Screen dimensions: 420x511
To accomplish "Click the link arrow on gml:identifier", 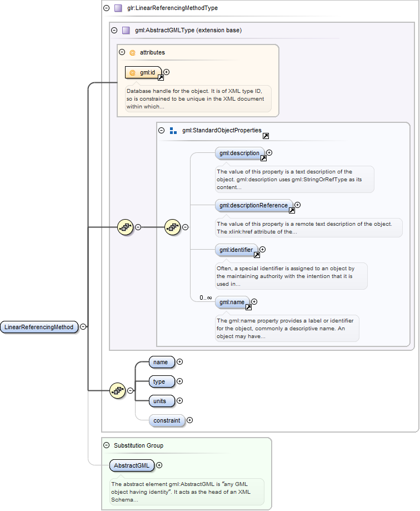I will tap(257, 255).
